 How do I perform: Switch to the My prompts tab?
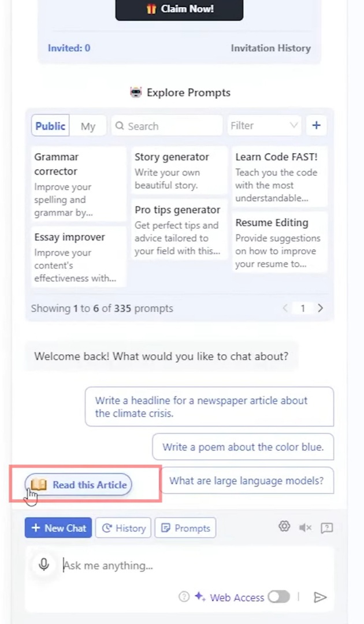88,126
